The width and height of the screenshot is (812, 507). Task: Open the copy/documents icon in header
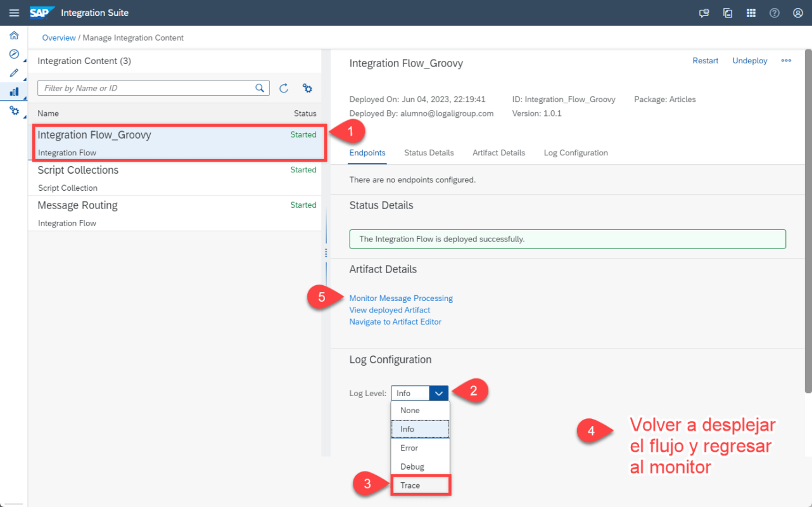pos(728,13)
